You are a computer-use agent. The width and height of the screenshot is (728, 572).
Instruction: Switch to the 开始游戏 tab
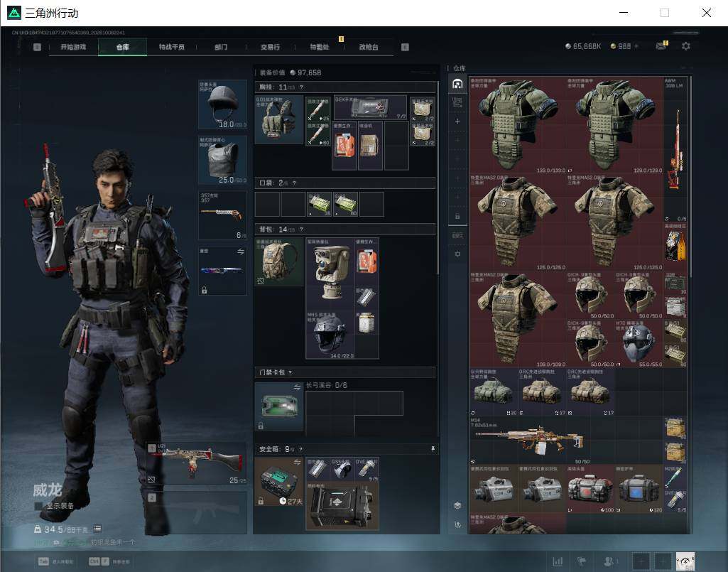[x=73, y=47]
